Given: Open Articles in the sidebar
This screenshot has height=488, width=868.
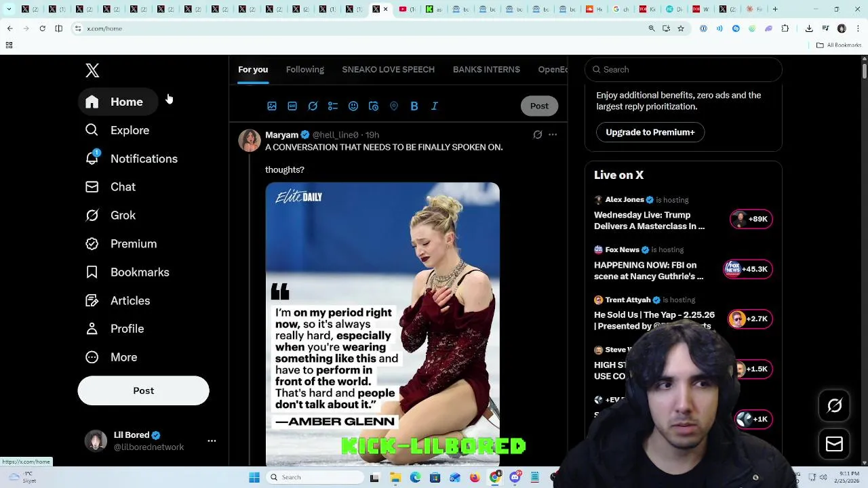Looking at the screenshot, I should coord(118,301).
